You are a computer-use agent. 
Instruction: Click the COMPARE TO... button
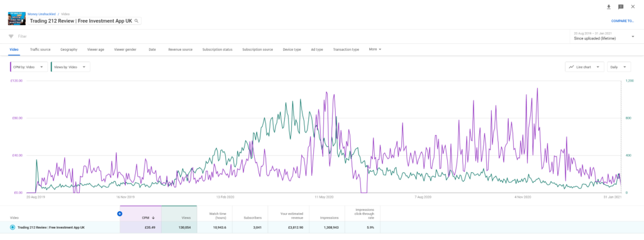tap(622, 21)
